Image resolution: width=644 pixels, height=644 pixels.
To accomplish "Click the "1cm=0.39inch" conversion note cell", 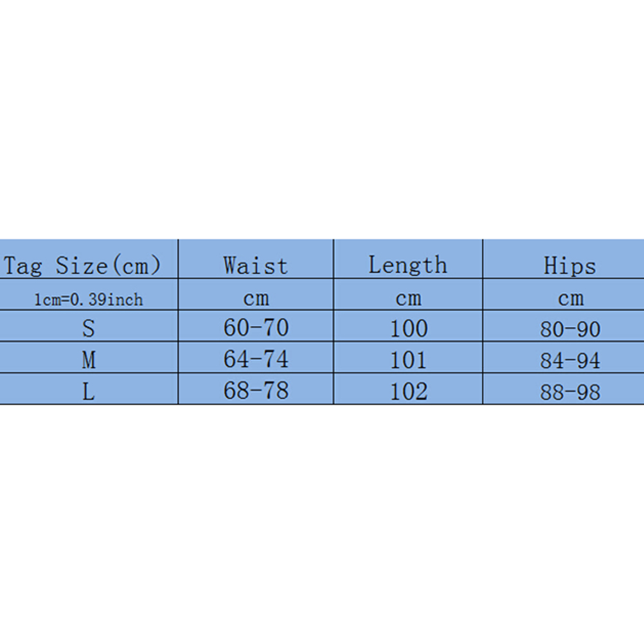I will [89, 300].
